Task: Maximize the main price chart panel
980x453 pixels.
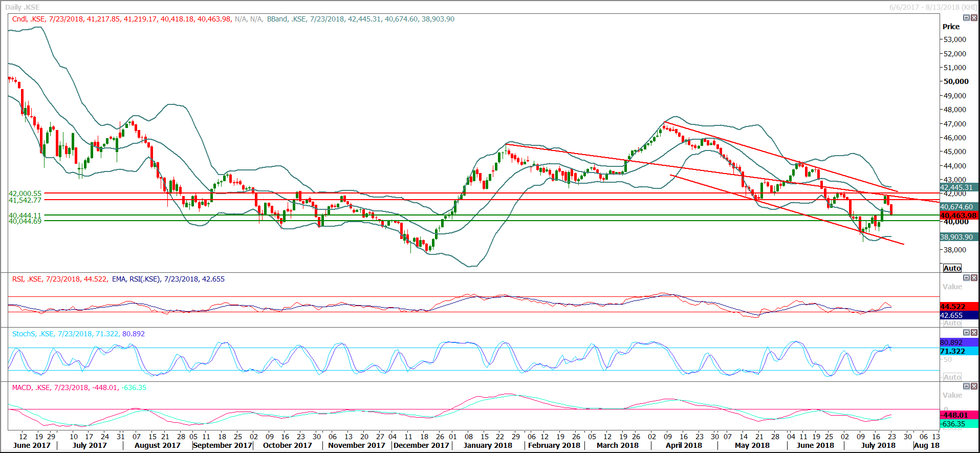Action: (966, 18)
